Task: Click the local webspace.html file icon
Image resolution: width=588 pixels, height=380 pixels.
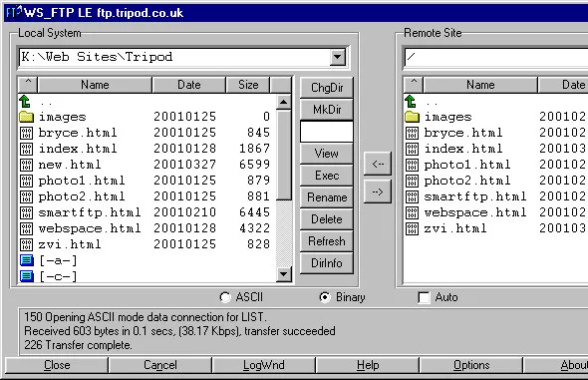Action: point(26,228)
